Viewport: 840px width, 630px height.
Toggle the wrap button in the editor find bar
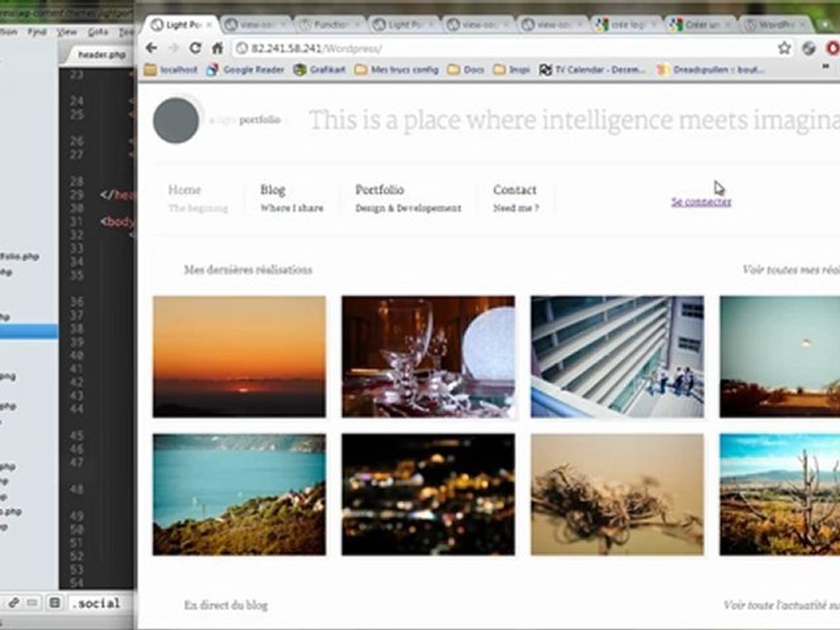tap(32, 603)
